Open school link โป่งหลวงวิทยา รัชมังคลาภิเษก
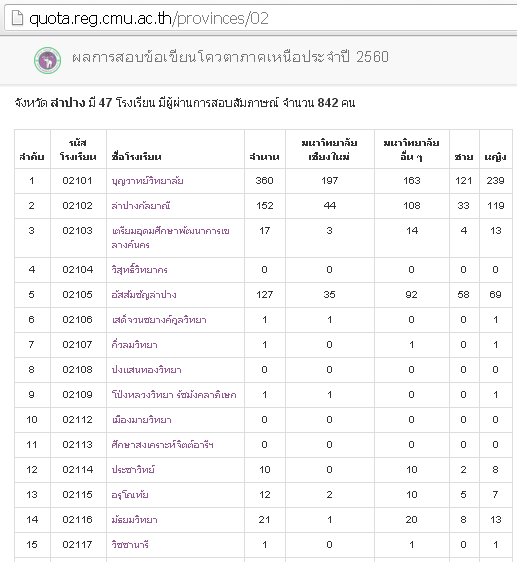The height and width of the screenshot is (562, 517). pos(174,395)
